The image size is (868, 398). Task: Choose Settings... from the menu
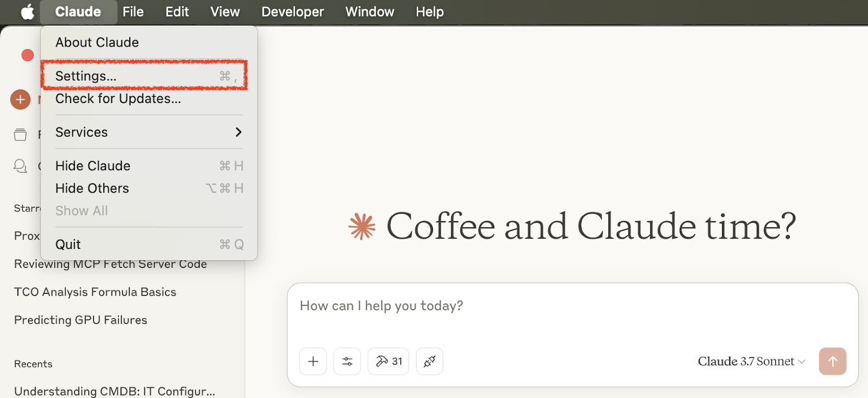click(149, 76)
